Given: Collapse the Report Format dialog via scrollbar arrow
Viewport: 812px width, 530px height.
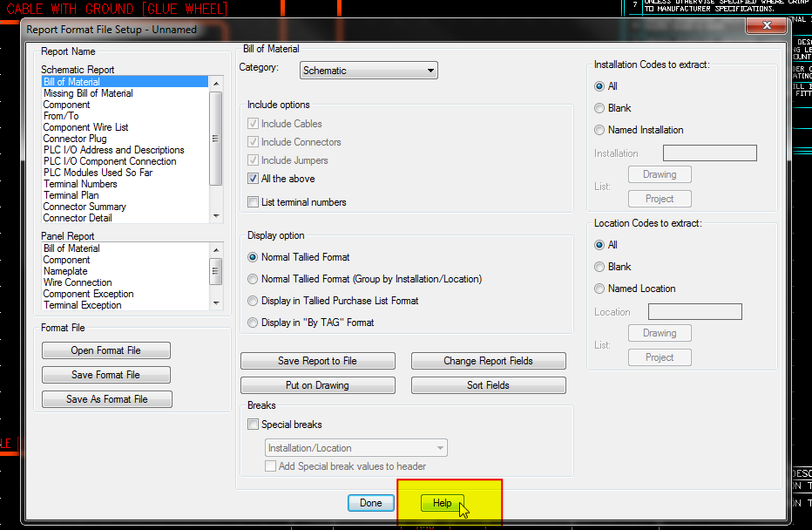Looking at the screenshot, I should click(x=215, y=82).
